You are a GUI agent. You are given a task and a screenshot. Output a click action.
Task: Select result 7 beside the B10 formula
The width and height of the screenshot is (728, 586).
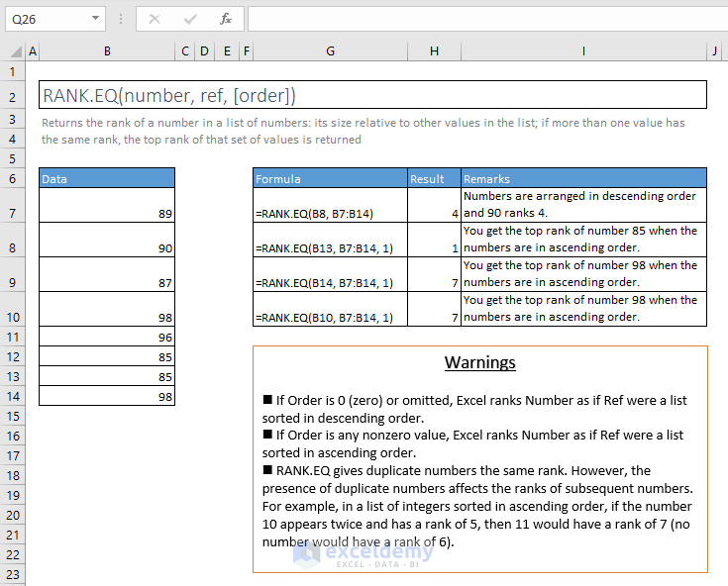pos(434,309)
